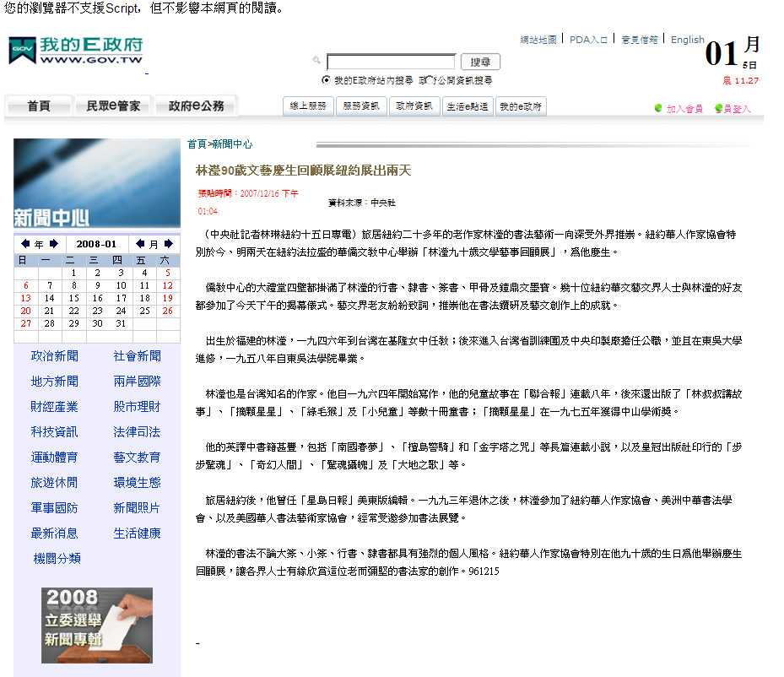784x677 pixels.
Task: Select 我的E政府站內搜尋 radio option
Action: (327, 80)
